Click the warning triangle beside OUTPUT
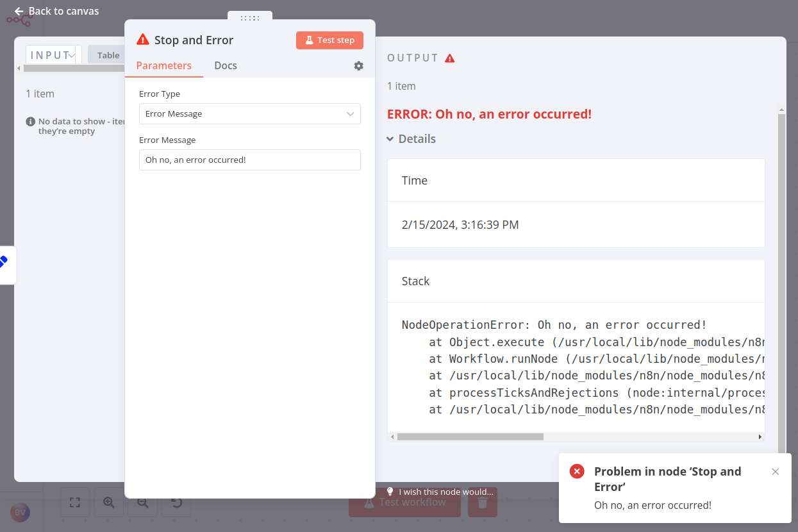 pos(449,57)
